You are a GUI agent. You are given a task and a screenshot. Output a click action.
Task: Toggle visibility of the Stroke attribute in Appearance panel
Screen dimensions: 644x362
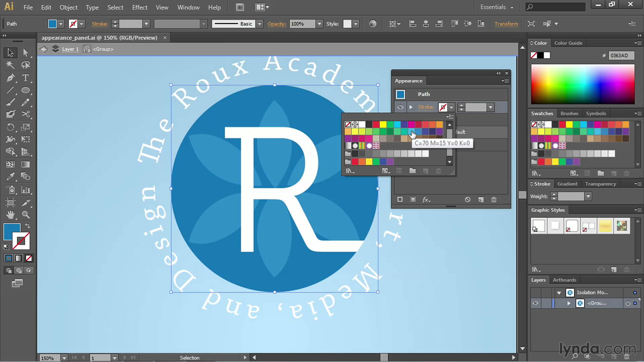click(400, 107)
